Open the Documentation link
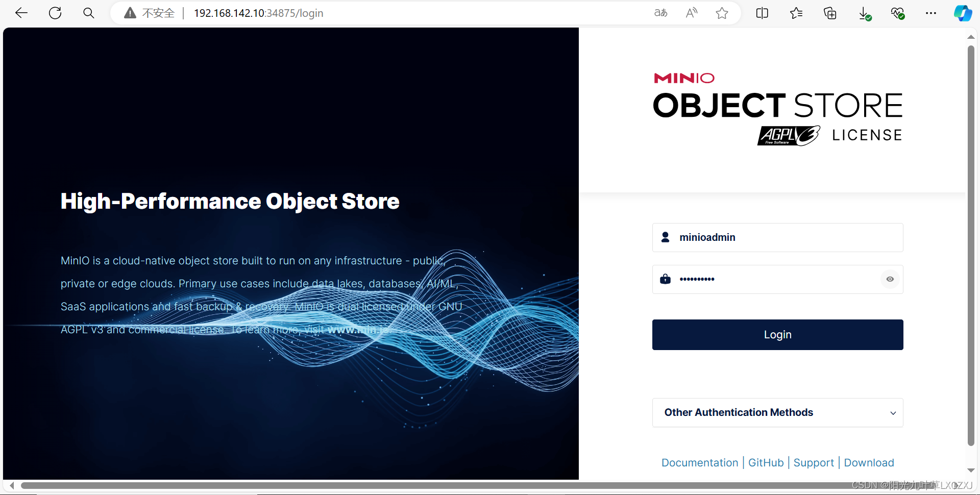980x495 pixels. click(700, 463)
